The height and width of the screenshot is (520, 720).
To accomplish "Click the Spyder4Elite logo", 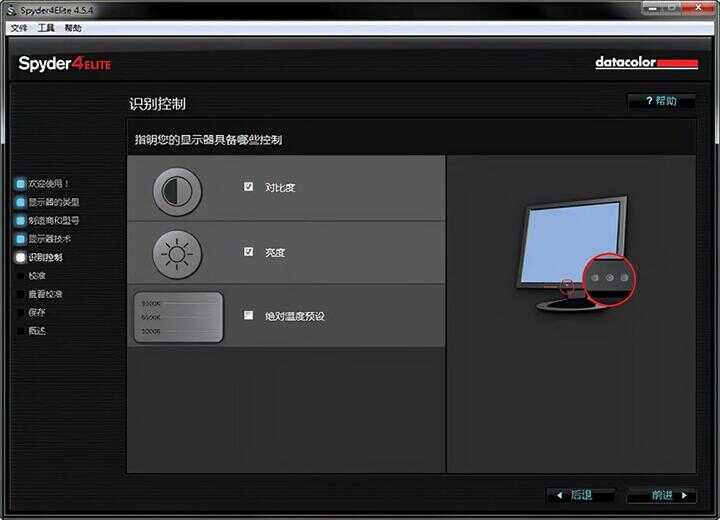I will (64, 63).
